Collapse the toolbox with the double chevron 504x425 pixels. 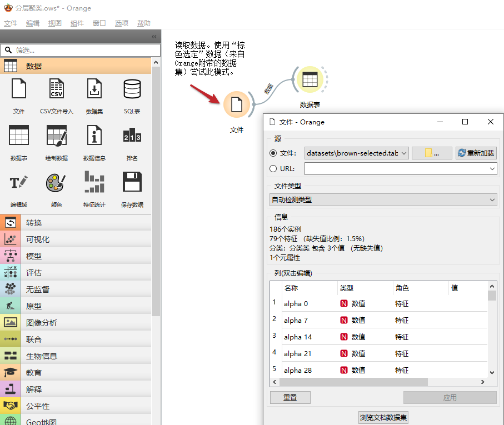[154, 37]
